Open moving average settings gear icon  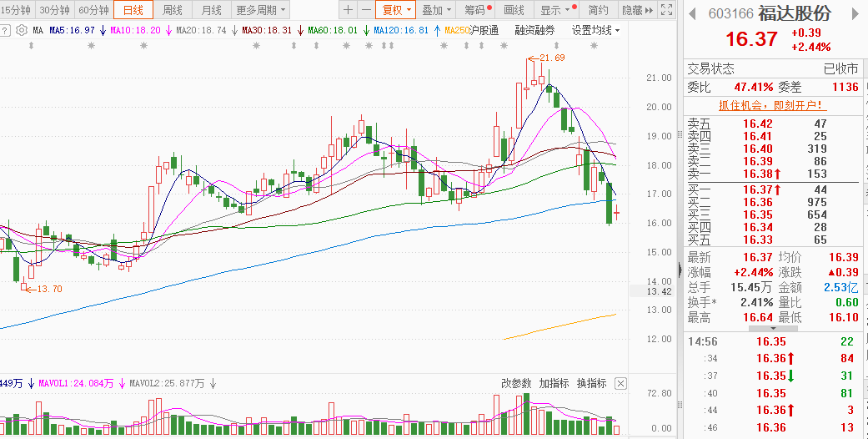coord(22,31)
